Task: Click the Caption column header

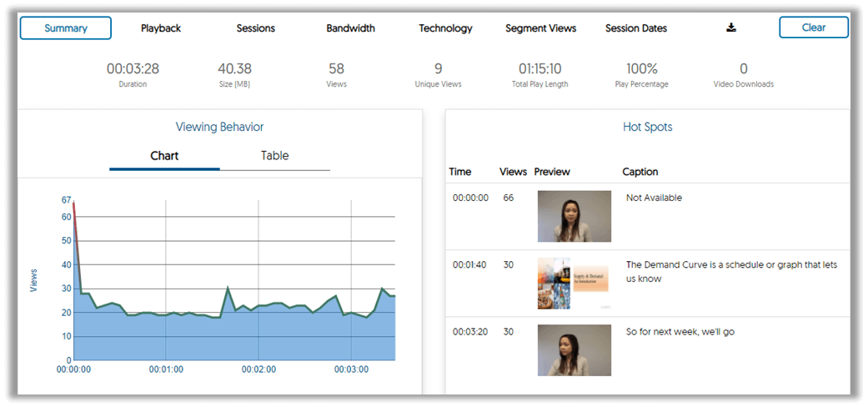Action: pos(640,172)
